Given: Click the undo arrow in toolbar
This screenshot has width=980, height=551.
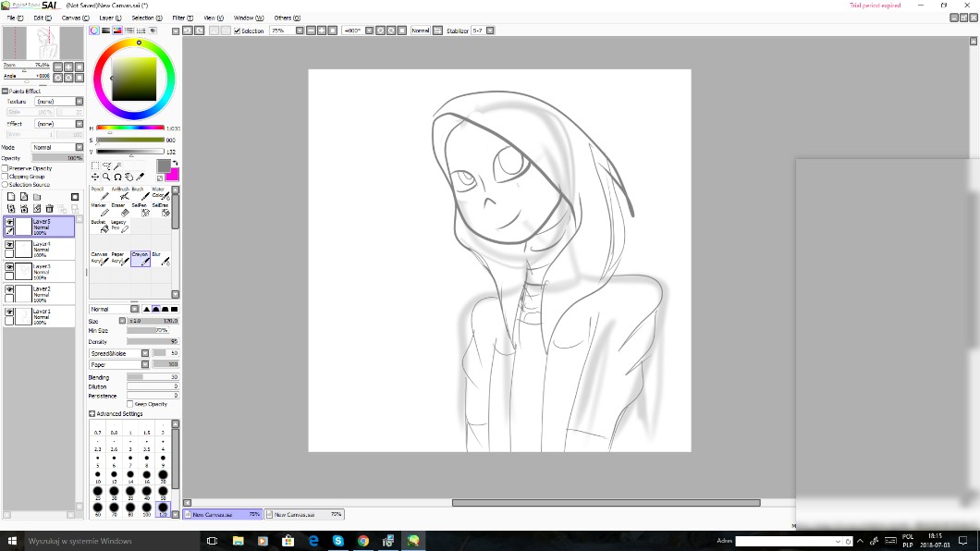Looking at the screenshot, I should (188, 31).
